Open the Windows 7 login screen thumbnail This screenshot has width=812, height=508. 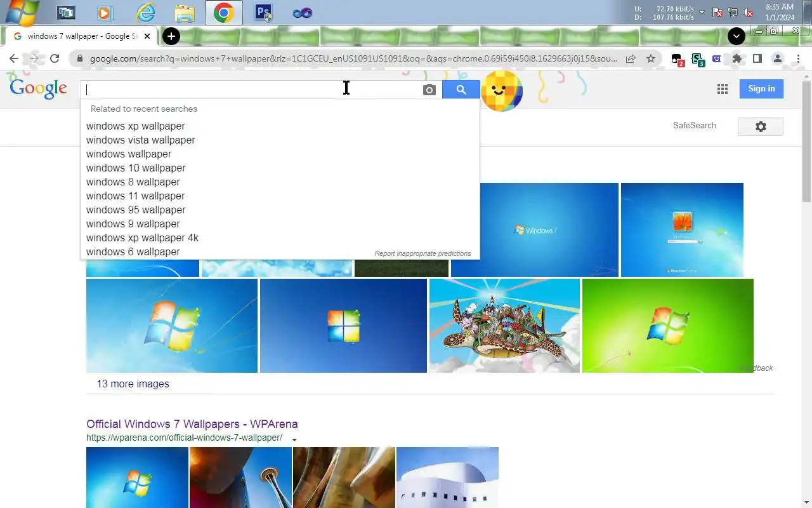pyautogui.click(x=682, y=230)
